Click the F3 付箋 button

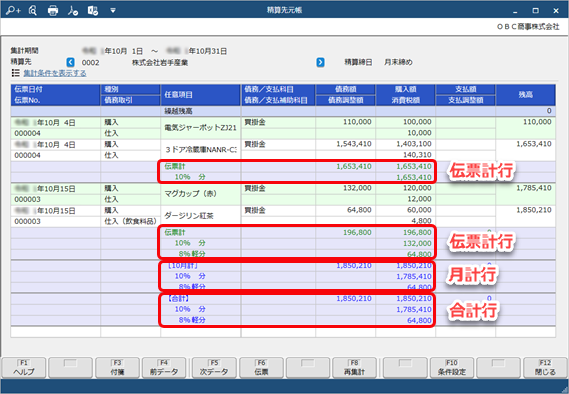pos(117,368)
